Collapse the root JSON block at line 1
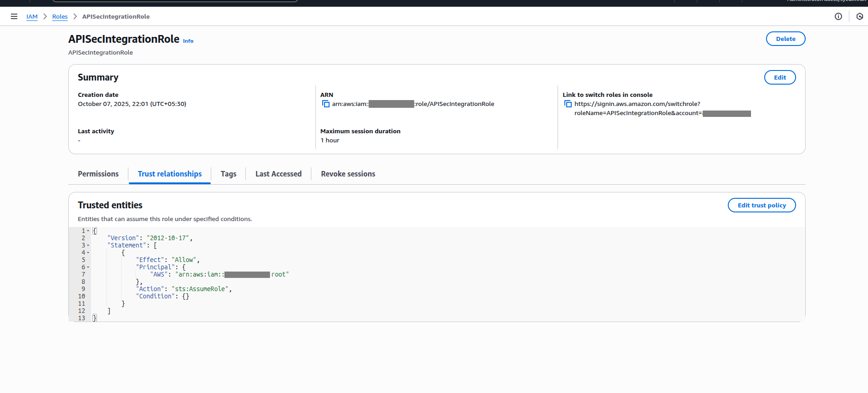 click(x=88, y=231)
